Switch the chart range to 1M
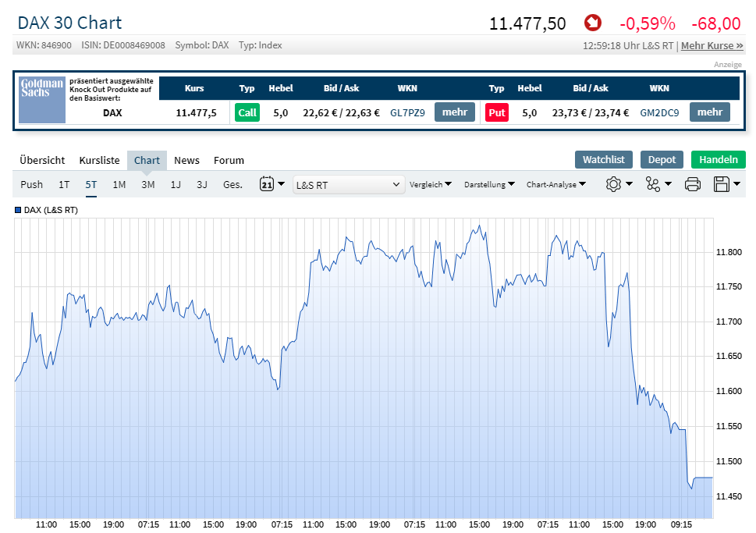The height and width of the screenshot is (533, 756). (x=119, y=184)
